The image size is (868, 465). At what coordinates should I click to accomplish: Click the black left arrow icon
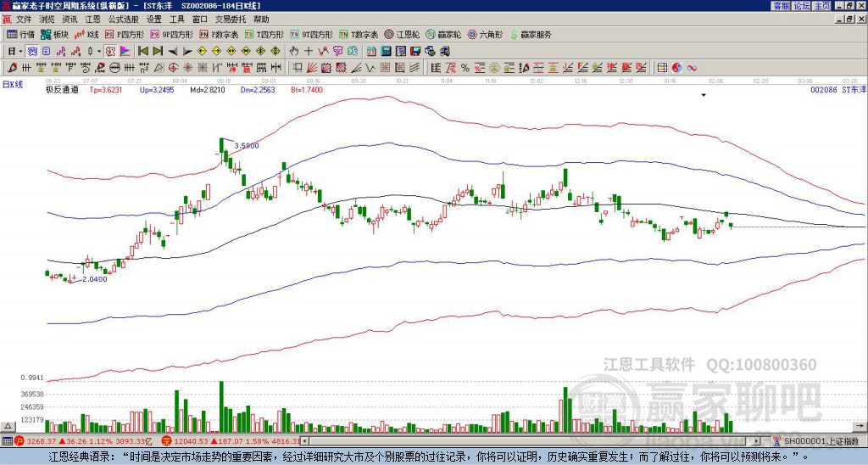(x=173, y=52)
